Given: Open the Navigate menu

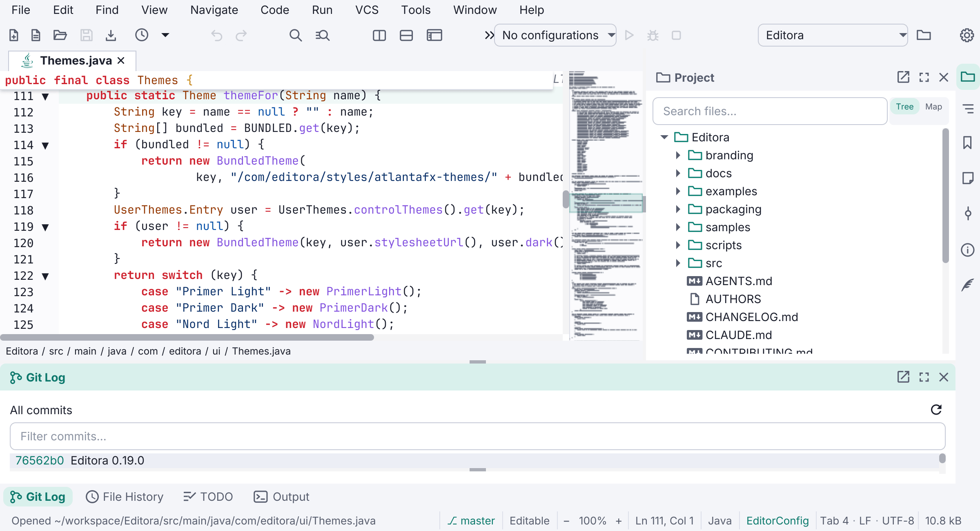Looking at the screenshot, I should point(214,10).
